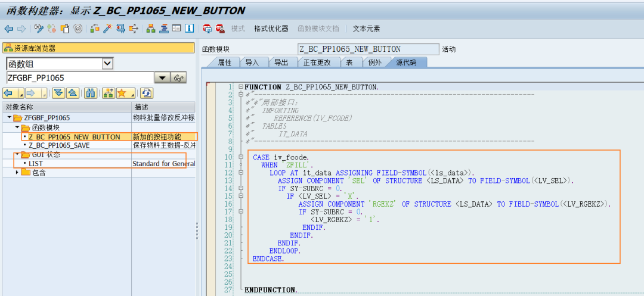
Task: Select Z_BC_PP1065_SAVE in the tree
Action: [x=59, y=145]
